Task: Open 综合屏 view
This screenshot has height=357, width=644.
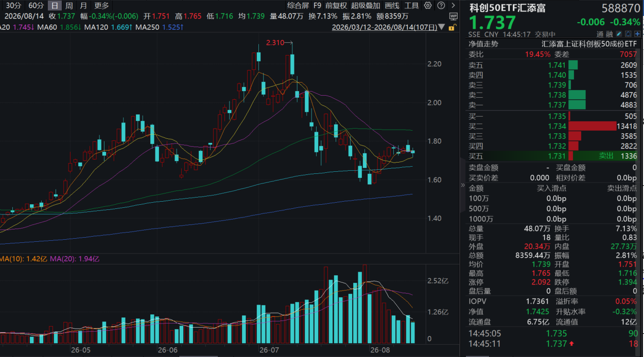Action: pos(298,6)
